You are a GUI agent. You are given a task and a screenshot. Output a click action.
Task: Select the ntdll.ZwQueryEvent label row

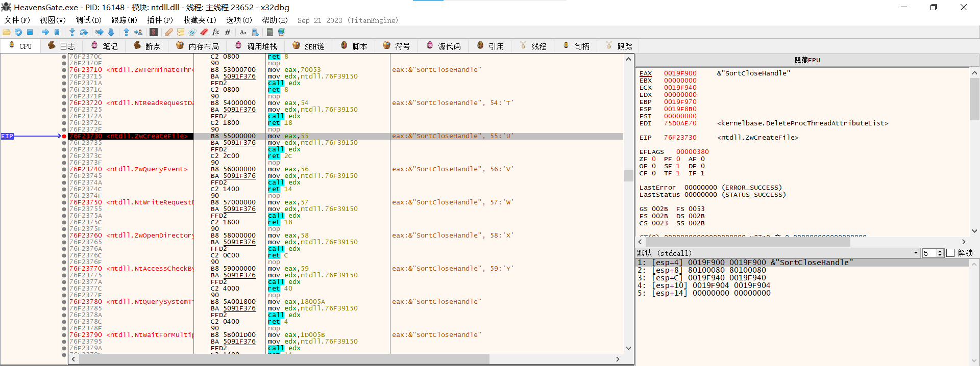(x=147, y=169)
